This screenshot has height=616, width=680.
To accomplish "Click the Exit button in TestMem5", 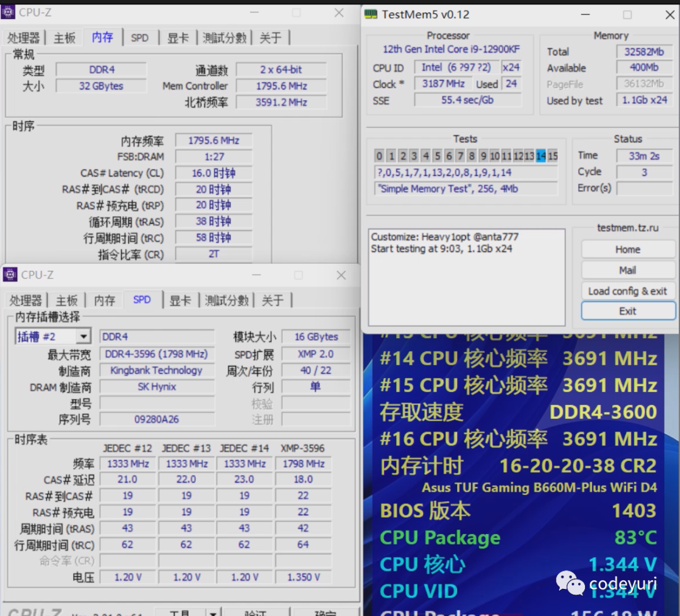I will coord(628,311).
